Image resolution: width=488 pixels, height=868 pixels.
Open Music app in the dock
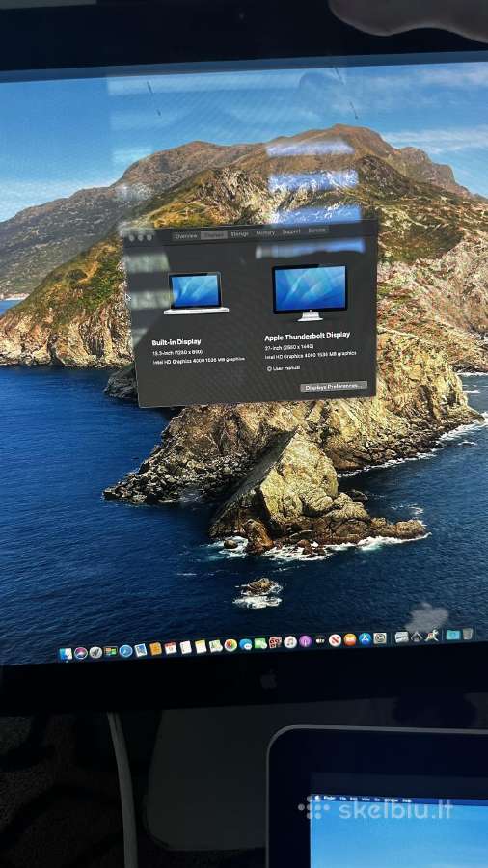[290, 641]
